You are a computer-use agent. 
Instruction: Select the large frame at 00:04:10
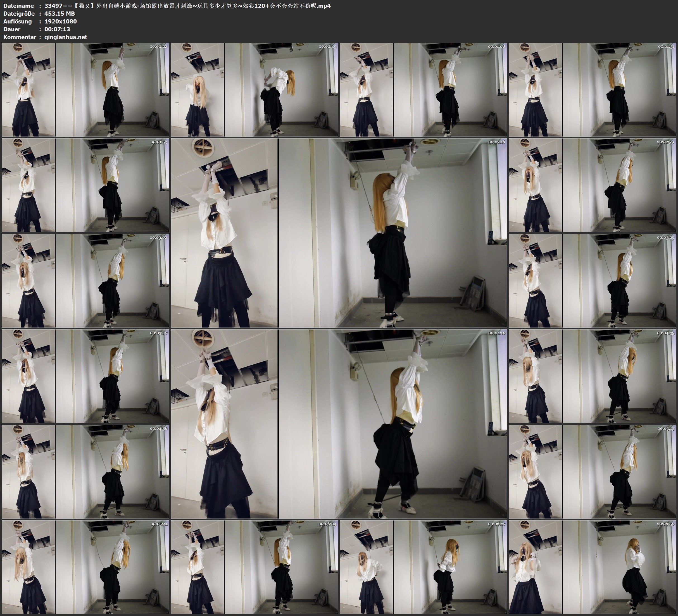coord(339,424)
